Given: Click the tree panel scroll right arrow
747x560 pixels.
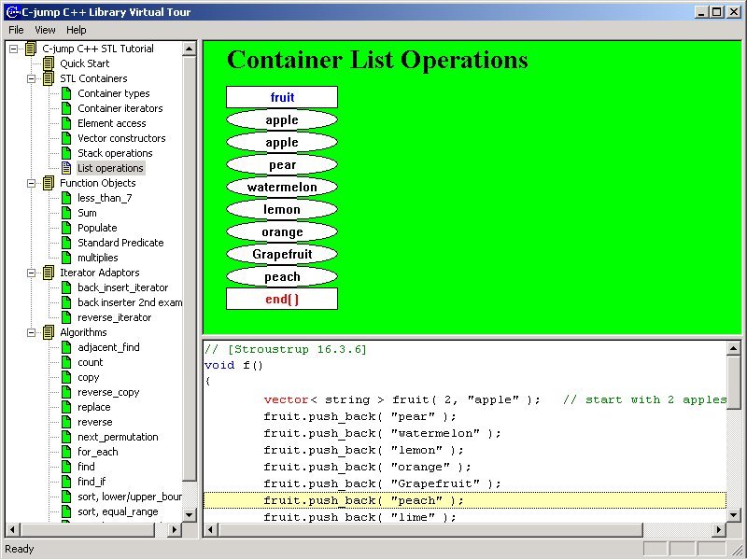Looking at the screenshot, I should (175, 529).
